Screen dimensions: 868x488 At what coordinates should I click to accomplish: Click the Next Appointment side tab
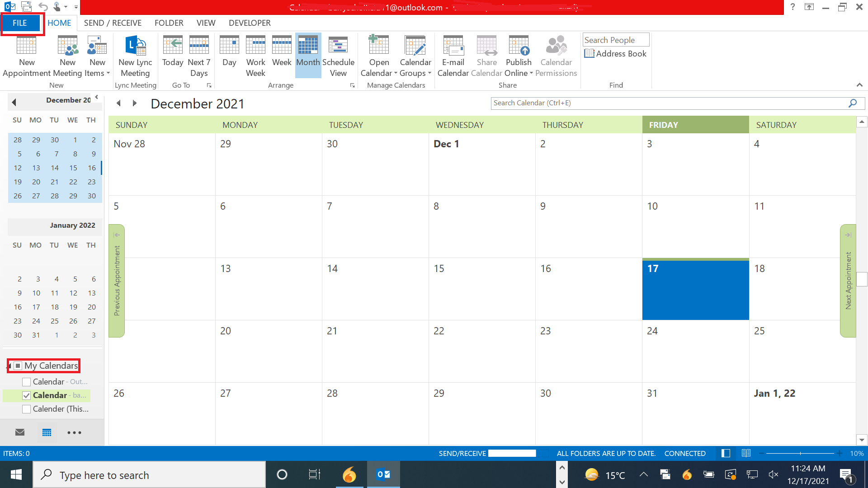click(x=848, y=281)
